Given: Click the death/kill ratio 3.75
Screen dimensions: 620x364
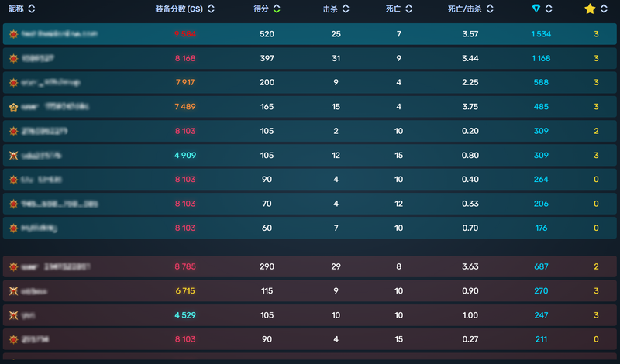Looking at the screenshot, I should 470,107.
